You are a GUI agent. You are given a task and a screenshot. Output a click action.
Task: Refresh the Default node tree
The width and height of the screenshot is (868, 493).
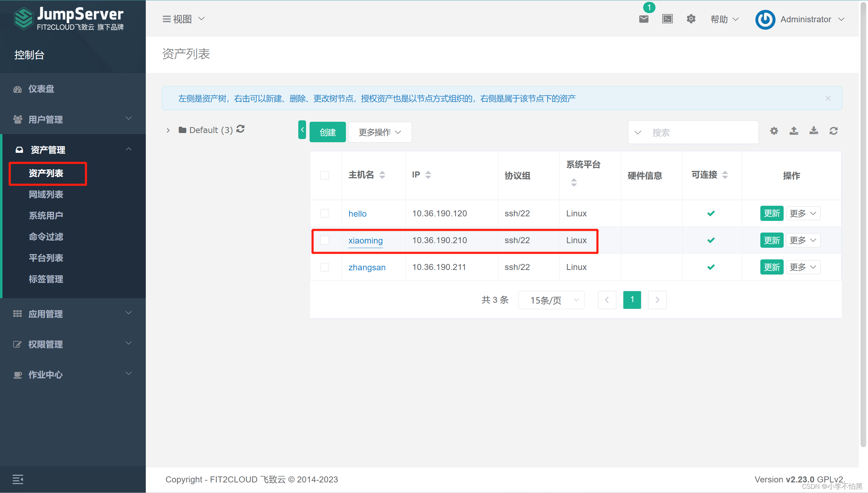tap(240, 129)
